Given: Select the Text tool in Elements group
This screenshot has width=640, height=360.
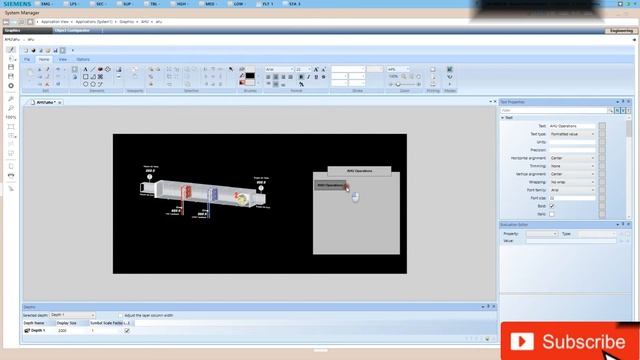Looking at the screenshot, I should (85, 69).
